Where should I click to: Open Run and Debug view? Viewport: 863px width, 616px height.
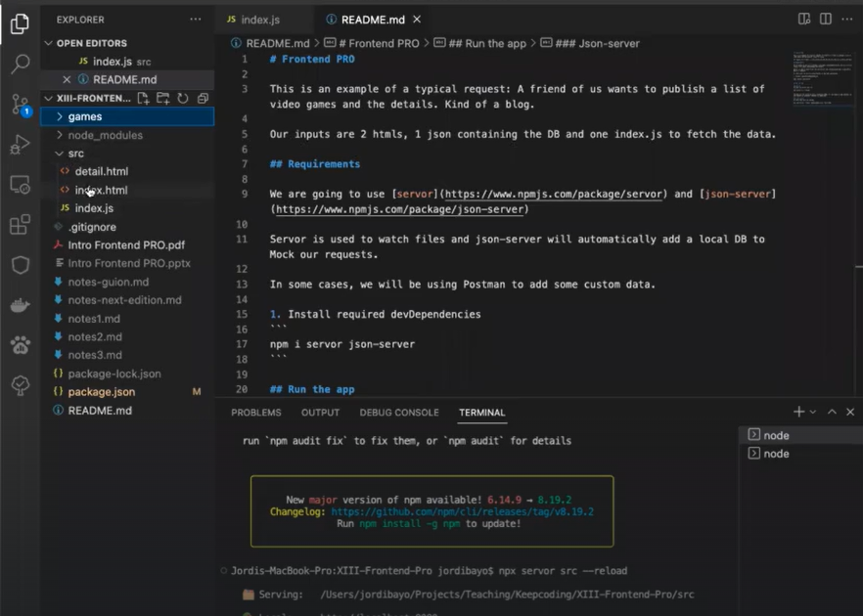tap(20, 144)
